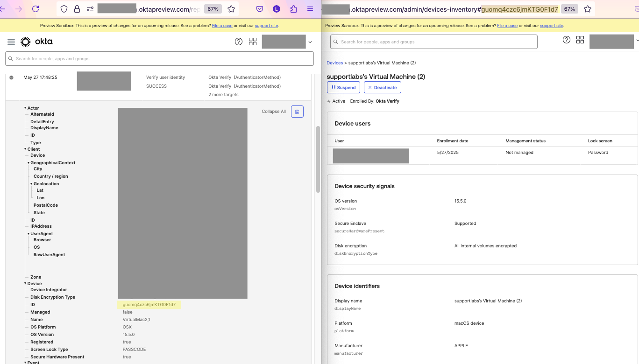Click File a case in left window banner
Image resolution: width=639 pixels, height=364 pixels.
pos(222,26)
